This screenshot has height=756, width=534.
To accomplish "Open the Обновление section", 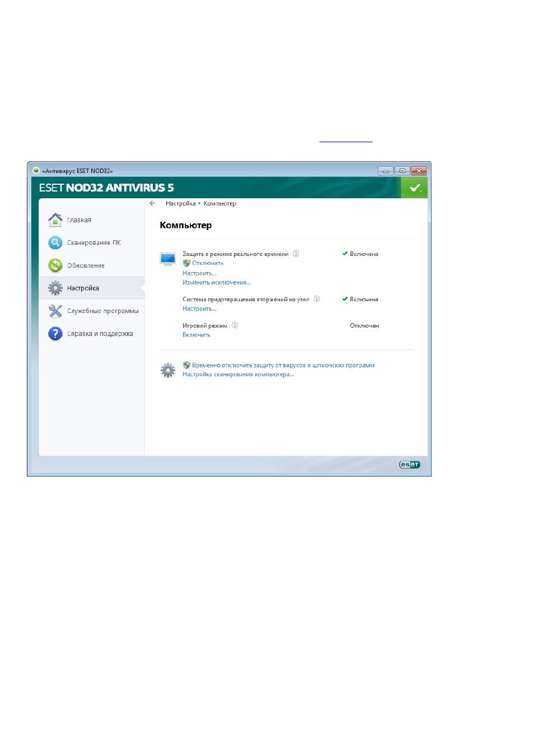I will point(86,265).
